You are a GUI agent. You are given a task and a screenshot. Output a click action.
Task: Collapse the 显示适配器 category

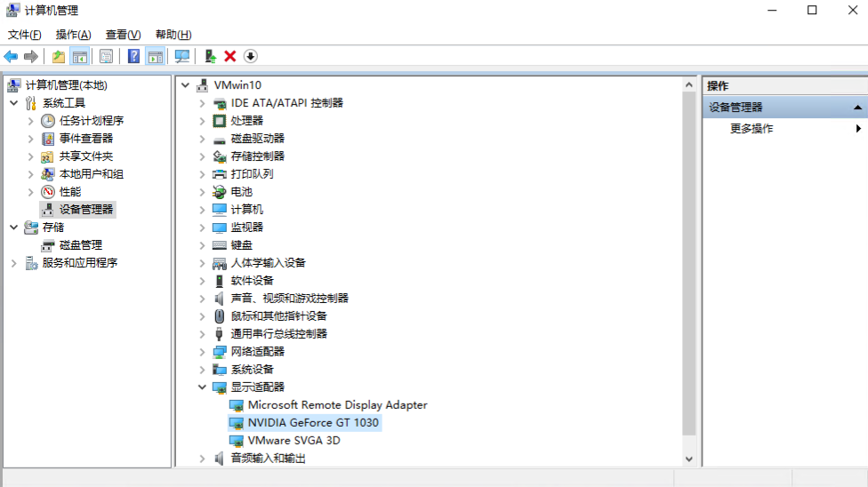point(202,387)
